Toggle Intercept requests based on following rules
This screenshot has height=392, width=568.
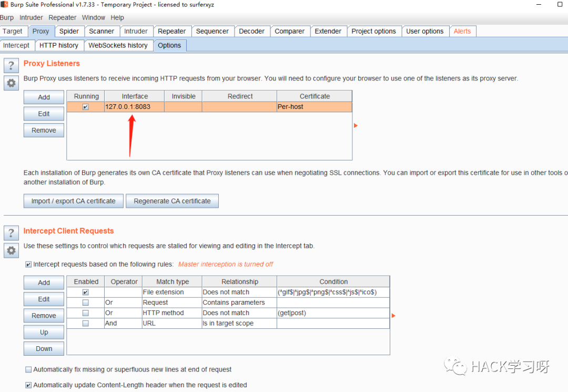28,265
